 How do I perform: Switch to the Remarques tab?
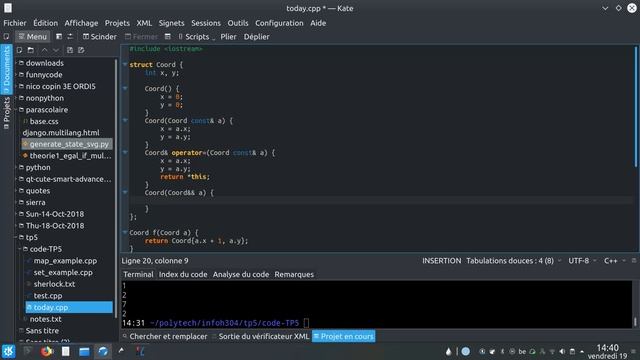pos(294,275)
